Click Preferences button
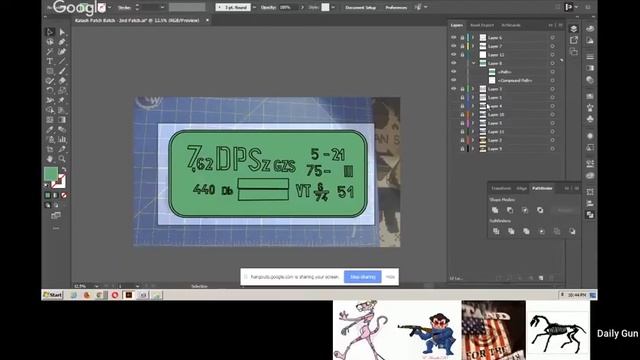Image resolution: width=640 pixels, height=360 pixels. 396,7
